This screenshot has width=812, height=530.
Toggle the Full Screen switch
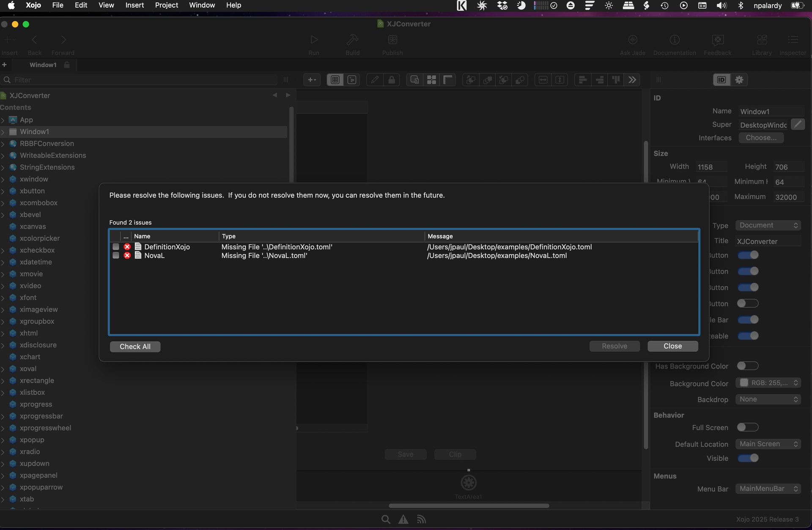[x=747, y=427]
